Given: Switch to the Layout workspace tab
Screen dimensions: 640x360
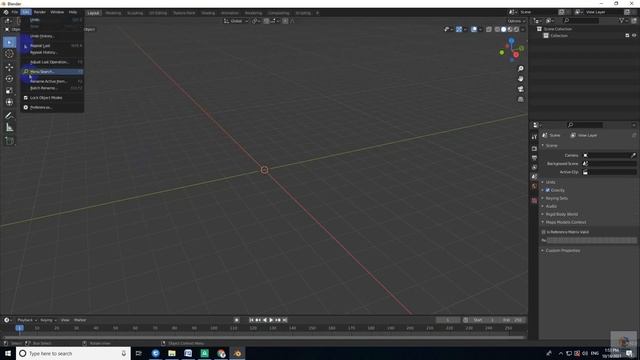Looking at the screenshot, I should (93, 13).
